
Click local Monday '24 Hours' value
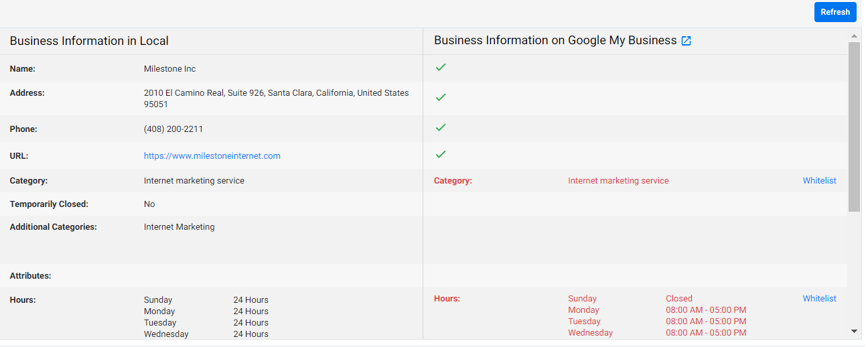pyautogui.click(x=251, y=311)
